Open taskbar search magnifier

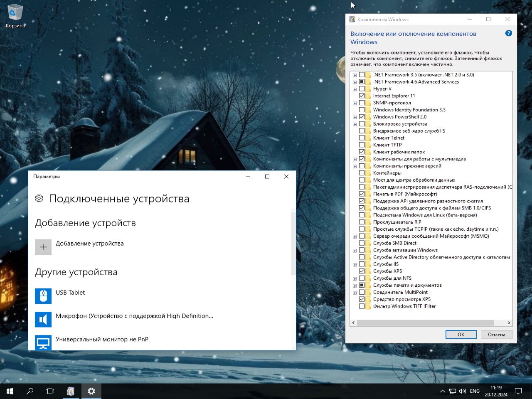pos(30,391)
